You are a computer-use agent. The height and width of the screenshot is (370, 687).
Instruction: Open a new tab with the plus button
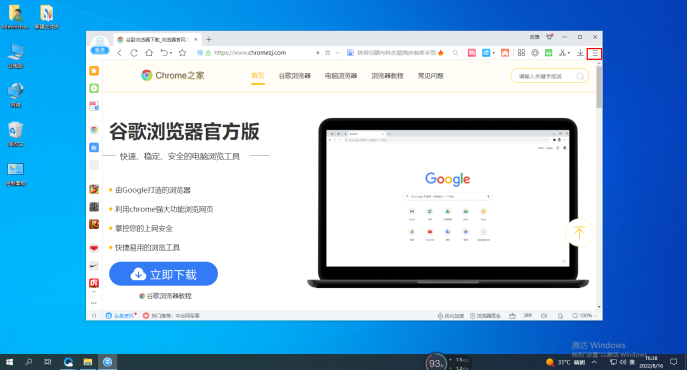pyautogui.click(x=209, y=39)
